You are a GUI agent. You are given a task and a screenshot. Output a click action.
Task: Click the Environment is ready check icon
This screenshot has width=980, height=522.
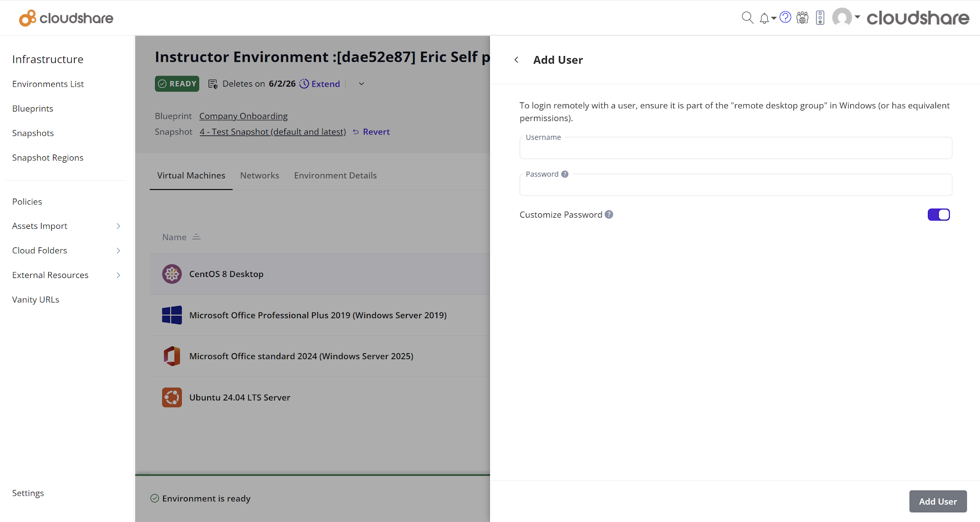click(x=155, y=499)
